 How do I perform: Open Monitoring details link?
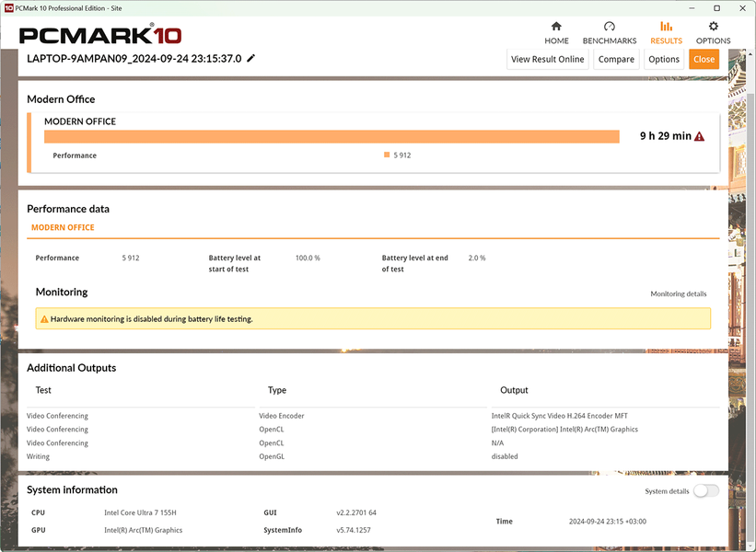tap(679, 293)
